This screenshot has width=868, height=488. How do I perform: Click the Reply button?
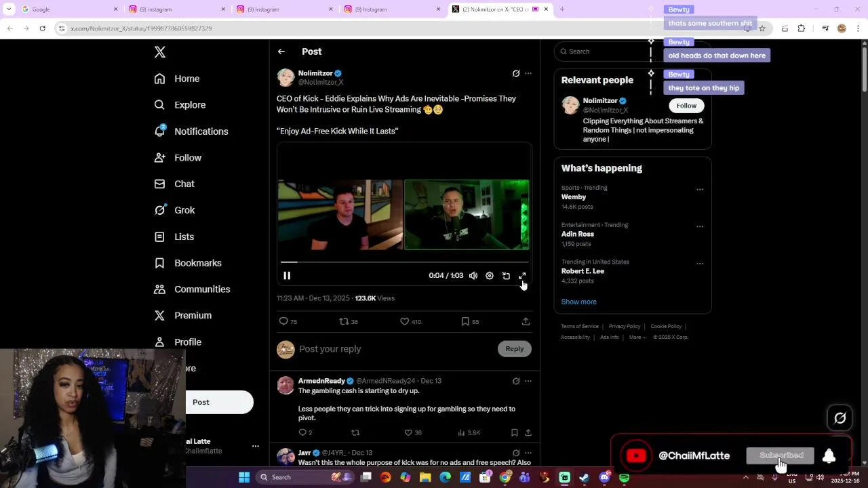coord(515,349)
